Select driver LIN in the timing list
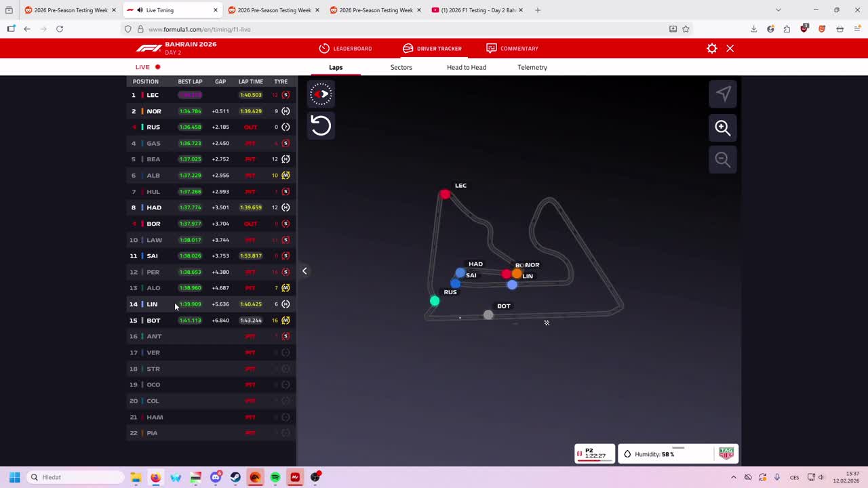Image resolution: width=868 pixels, height=488 pixels. click(211, 304)
